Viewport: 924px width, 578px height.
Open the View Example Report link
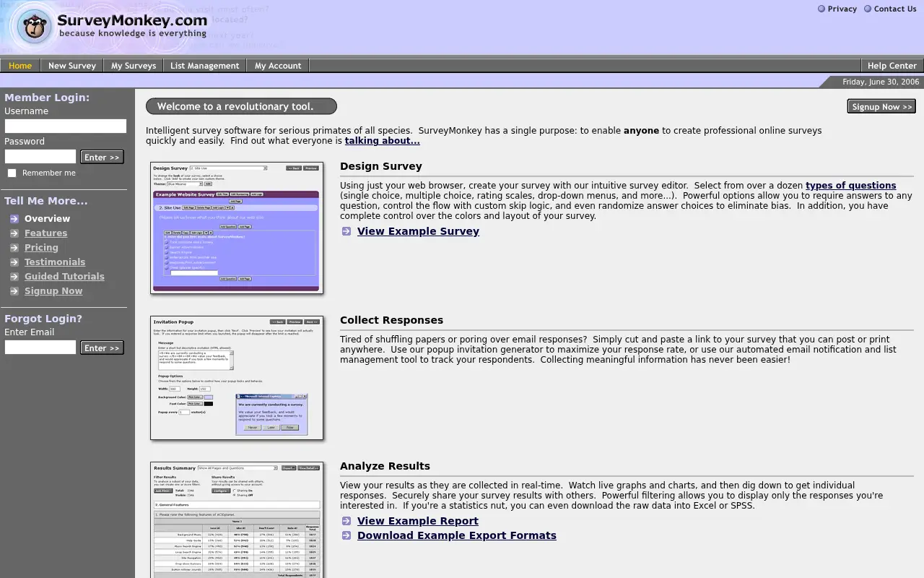(418, 521)
